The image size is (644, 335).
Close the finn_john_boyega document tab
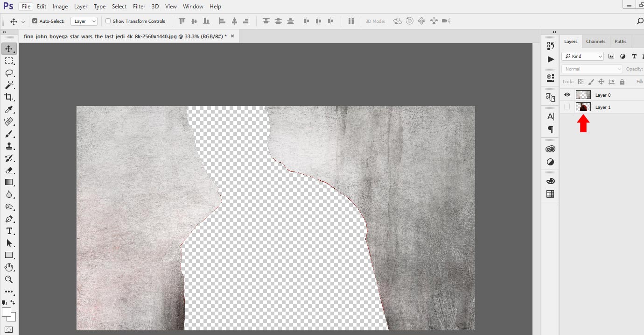232,36
